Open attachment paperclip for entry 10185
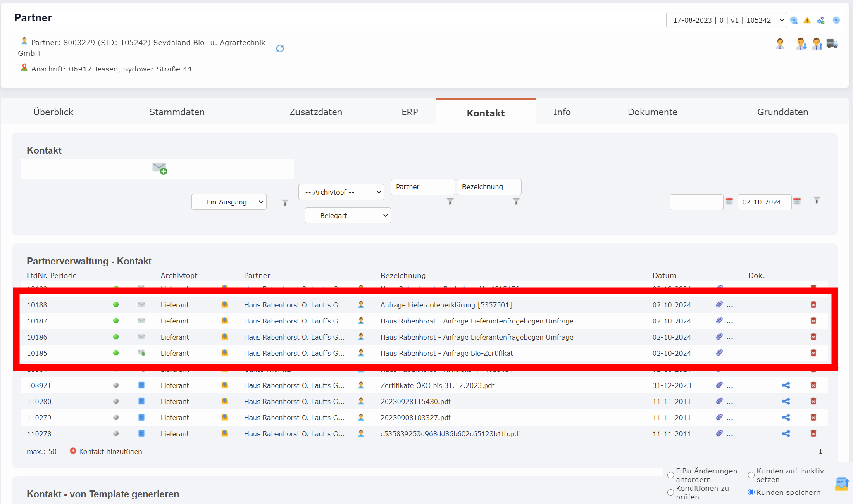The height and width of the screenshot is (504, 853). click(x=720, y=353)
